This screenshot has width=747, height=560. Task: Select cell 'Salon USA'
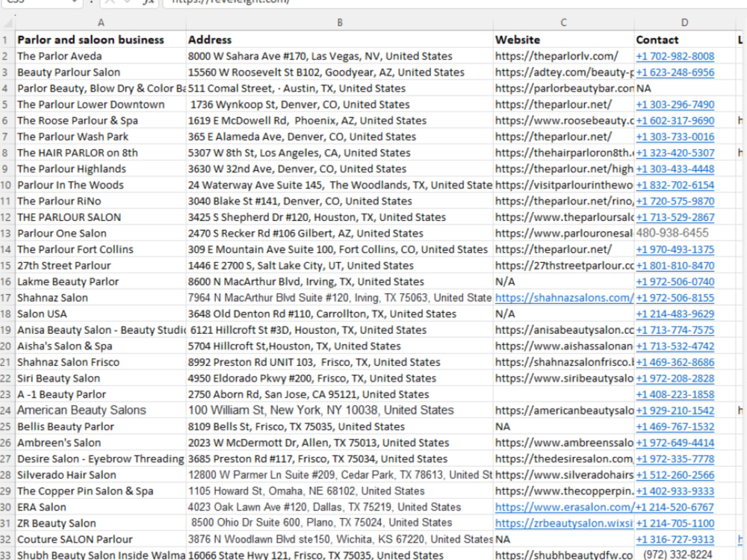pyautogui.click(x=101, y=314)
